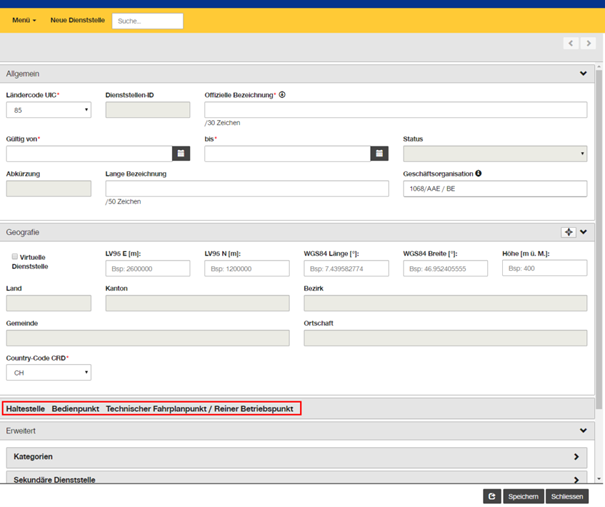
Task: Select the Haltestelle tab
Action: tap(25, 409)
